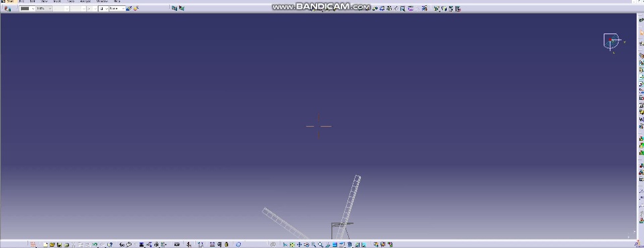Viewport: 644px width, 248px height.
Task: Click the Painter brush icon in graphic properties
Action: pyautogui.click(x=129, y=8)
